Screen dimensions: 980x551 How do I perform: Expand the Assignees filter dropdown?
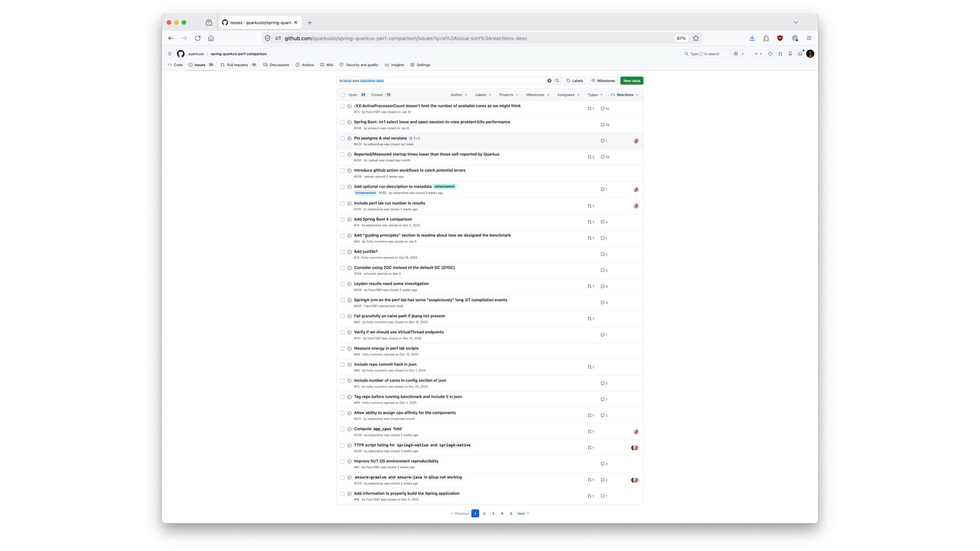click(x=568, y=95)
